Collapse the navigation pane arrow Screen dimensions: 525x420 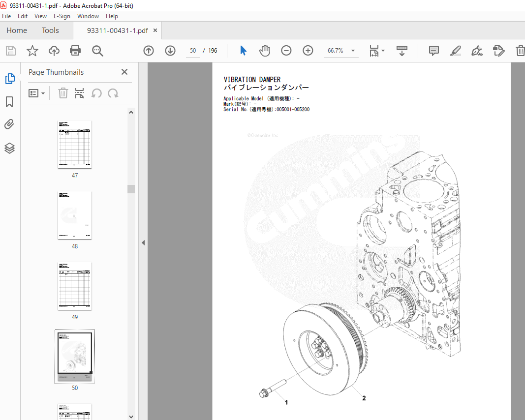[x=143, y=242]
